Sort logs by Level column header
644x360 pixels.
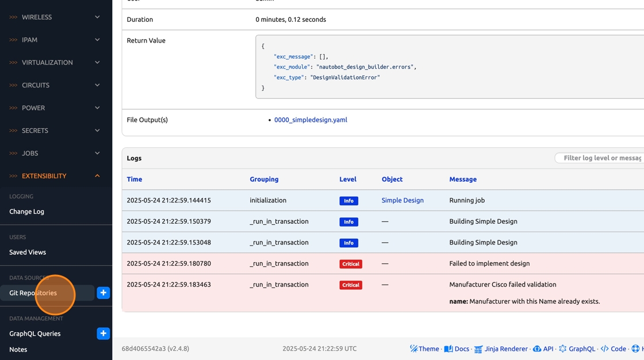(348, 179)
